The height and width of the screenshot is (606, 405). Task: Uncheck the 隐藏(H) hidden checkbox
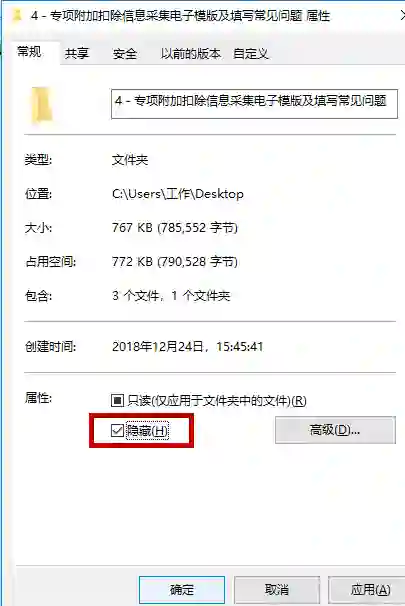tap(117, 430)
